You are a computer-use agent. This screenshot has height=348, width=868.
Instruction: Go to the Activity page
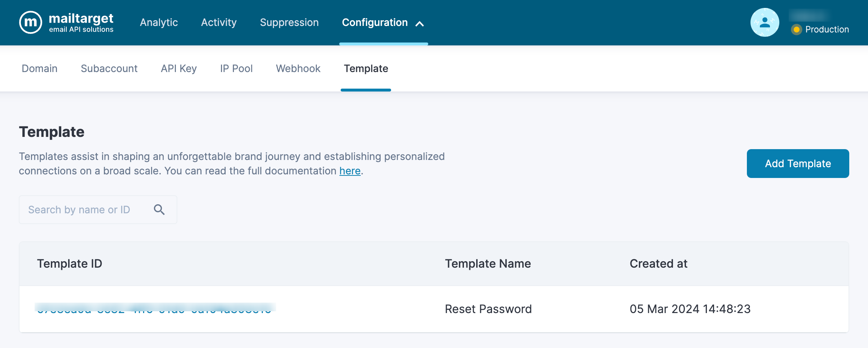click(219, 22)
